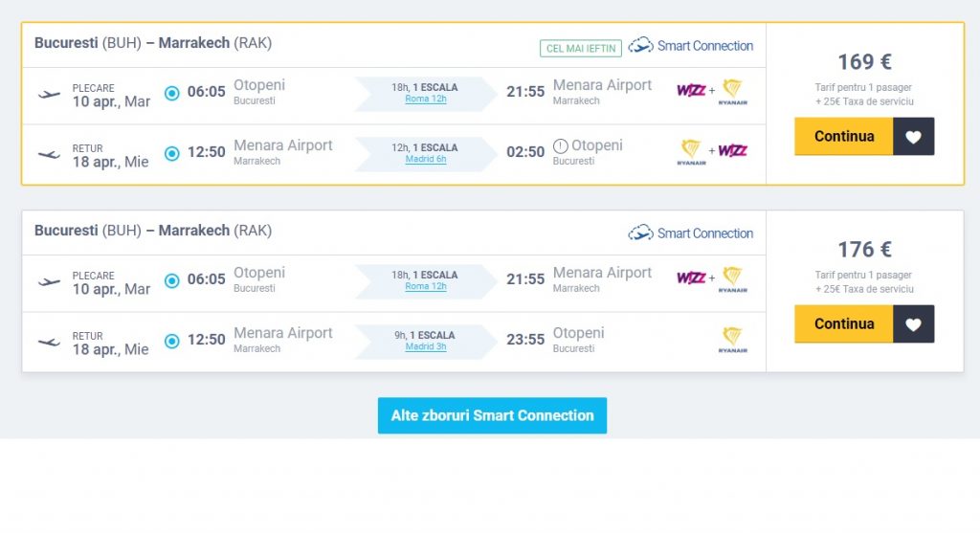The image size is (980, 533).
Task: Click the Ryanair logo on second offer return row
Action: (732, 340)
